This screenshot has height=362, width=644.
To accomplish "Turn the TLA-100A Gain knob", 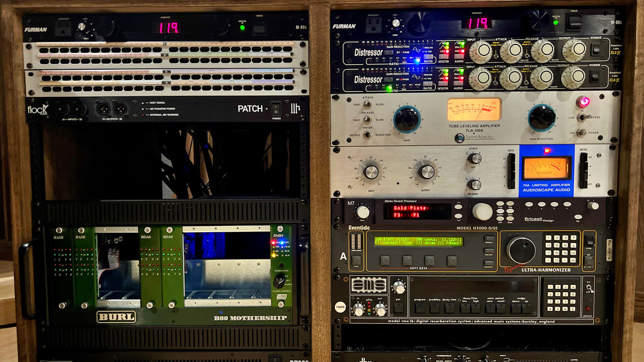I will pyautogui.click(x=407, y=118).
